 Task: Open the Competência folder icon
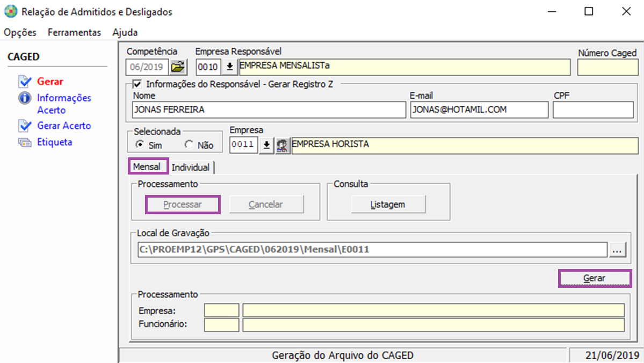(177, 67)
